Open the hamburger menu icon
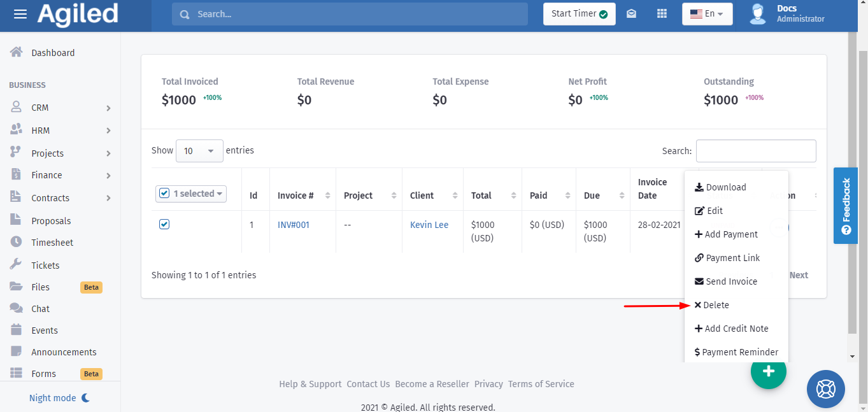This screenshot has width=868, height=412. 20,14
